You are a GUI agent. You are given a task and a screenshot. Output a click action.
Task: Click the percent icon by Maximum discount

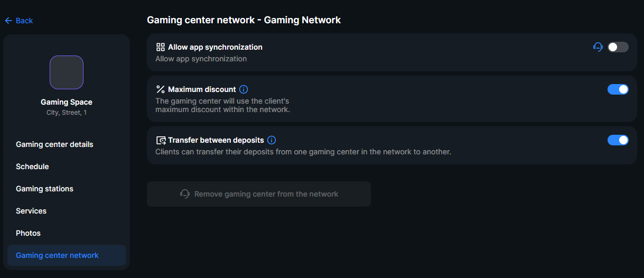161,89
